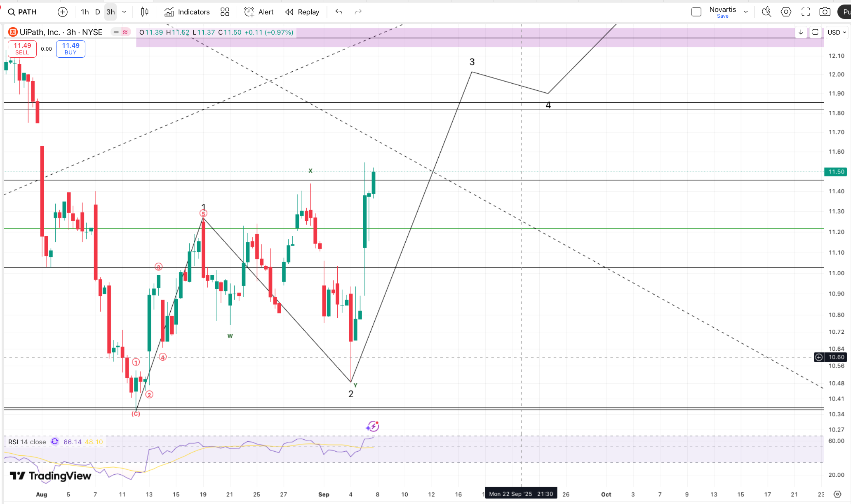
Task: Undo the last chart action
Action: (x=339, y=12)
